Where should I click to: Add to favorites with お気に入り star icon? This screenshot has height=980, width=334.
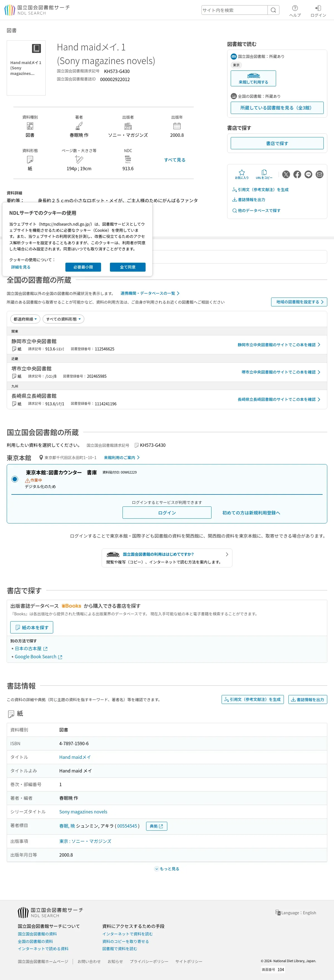click(x=242, y=174)
